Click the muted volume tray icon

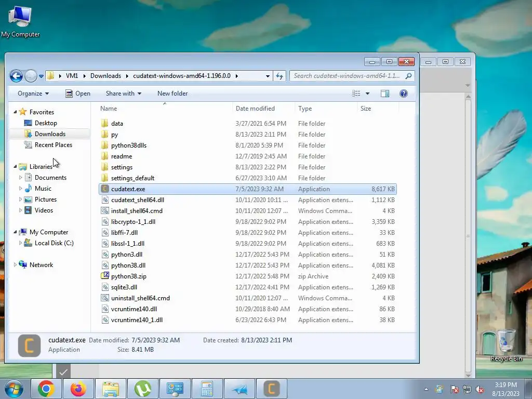(480, 389)
